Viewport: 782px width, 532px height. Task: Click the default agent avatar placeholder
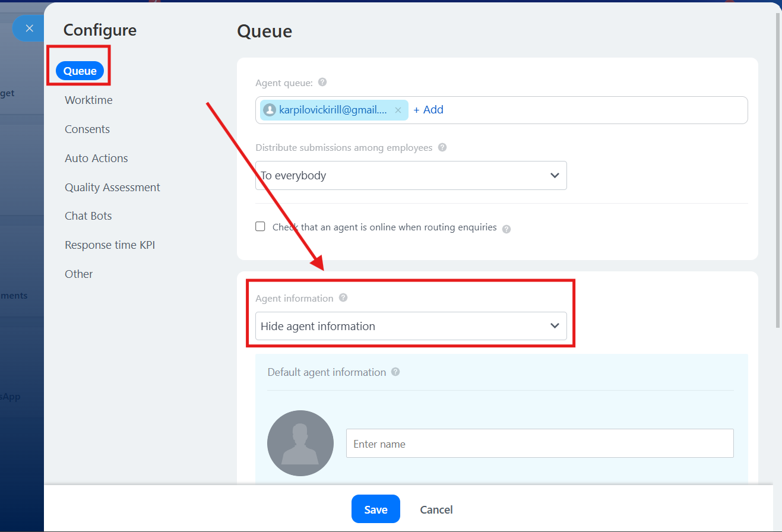pyautogui.click(x=300, y=443)
